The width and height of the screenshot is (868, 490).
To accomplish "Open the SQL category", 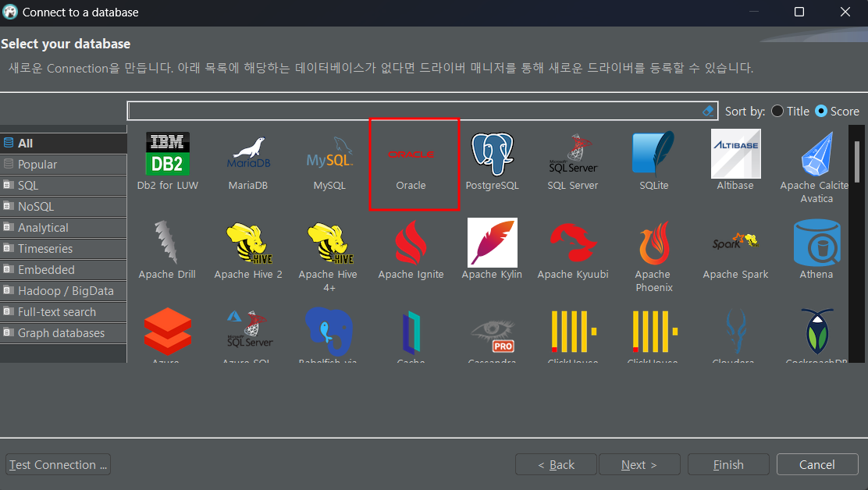I will click(x=63, y=185).
